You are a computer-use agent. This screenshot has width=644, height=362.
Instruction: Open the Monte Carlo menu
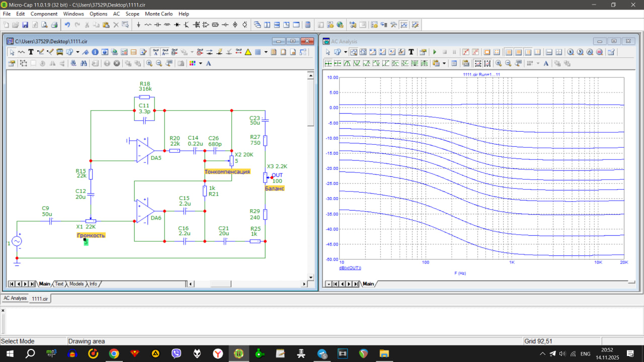[x=158, y=14]
